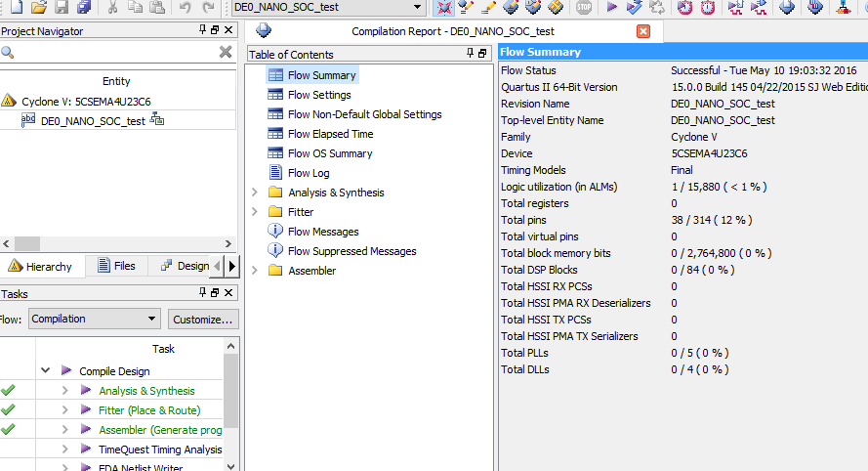Run Compile Design via its play icon
868x471 pixels.
[x=66, y=370]
